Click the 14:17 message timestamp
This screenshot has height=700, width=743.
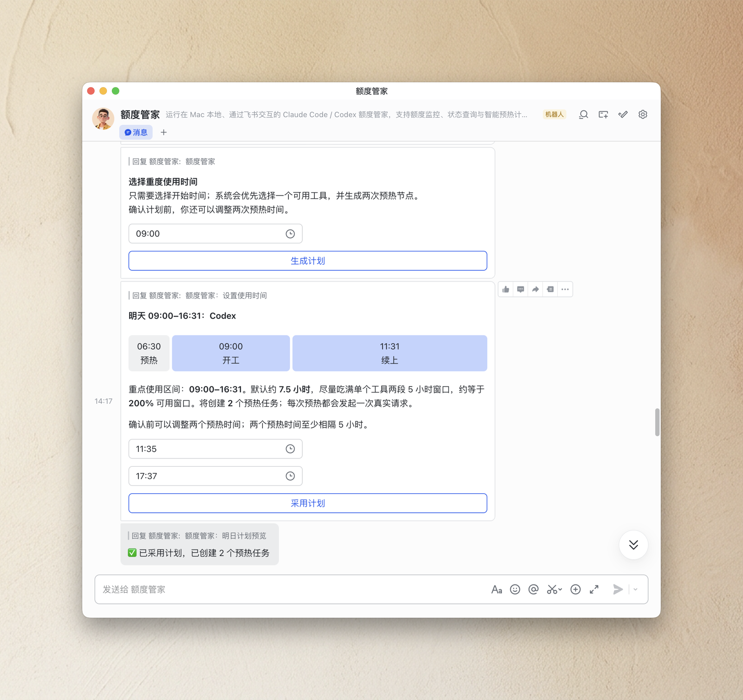tap(104, 401)
